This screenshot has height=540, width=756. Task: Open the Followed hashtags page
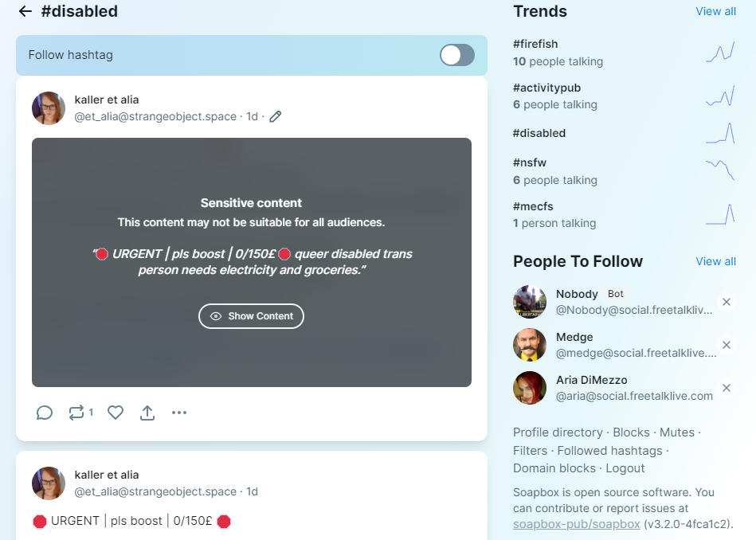(609, 451)
